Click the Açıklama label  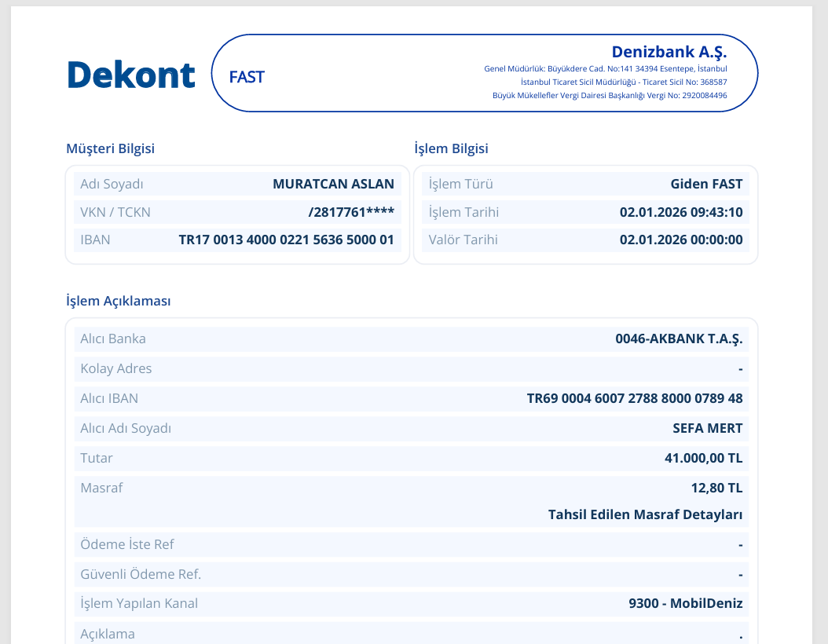tap(108, 634)
